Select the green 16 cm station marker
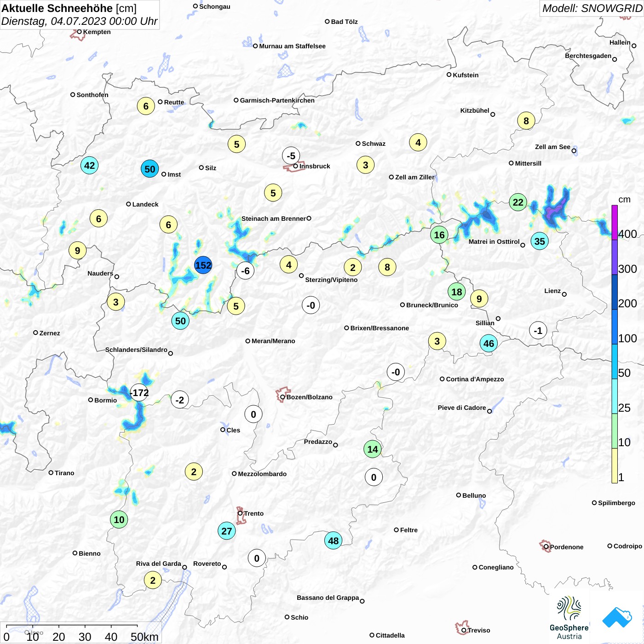Screen dimensions: 644x644 point(439,235)
